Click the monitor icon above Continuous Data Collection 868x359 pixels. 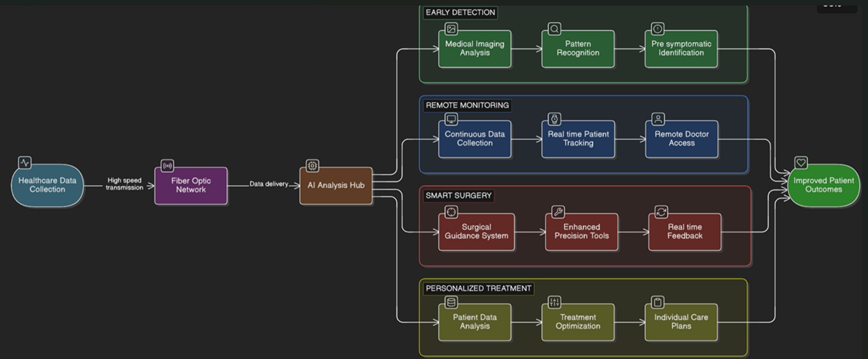coord(451,119)
